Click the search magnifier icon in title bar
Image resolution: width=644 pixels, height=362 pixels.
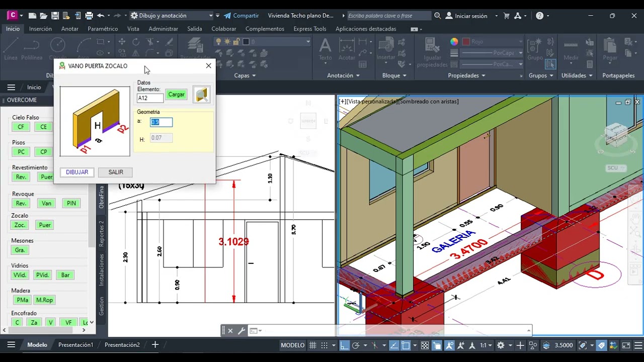pos(437,16)
